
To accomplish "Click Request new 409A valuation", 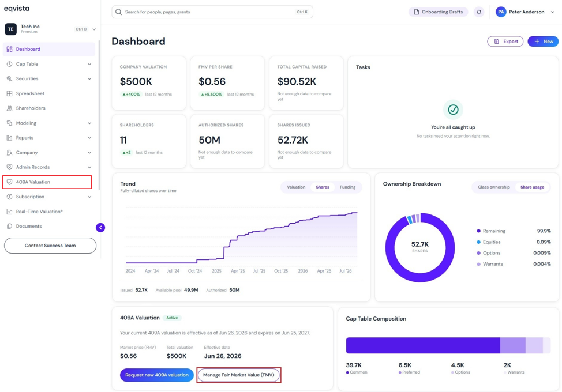I will [156, 375].
